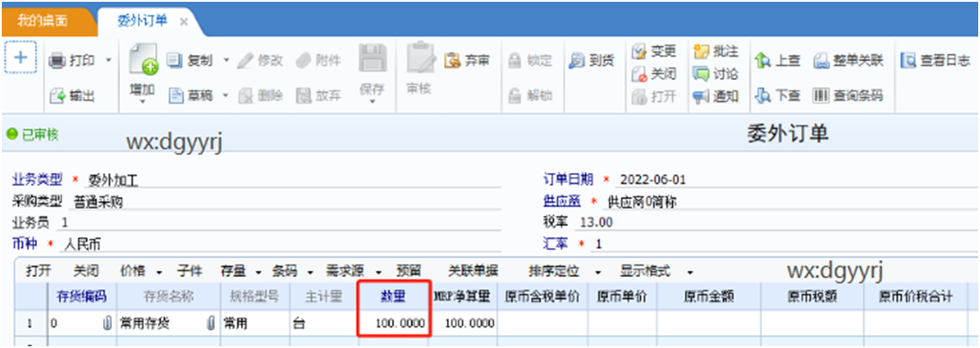
Task: Open the Print (打印) dropdown arrow
Action: click(x=107, y=61)
